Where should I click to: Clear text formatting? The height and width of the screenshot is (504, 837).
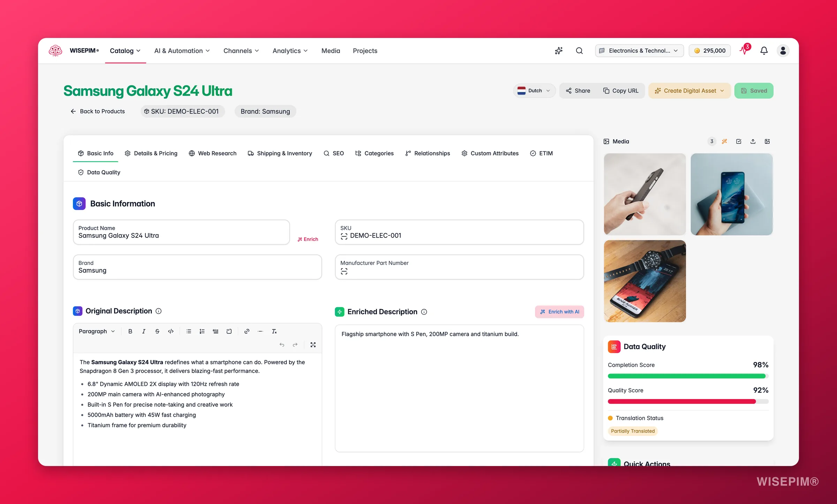click(x=274, y=331)
